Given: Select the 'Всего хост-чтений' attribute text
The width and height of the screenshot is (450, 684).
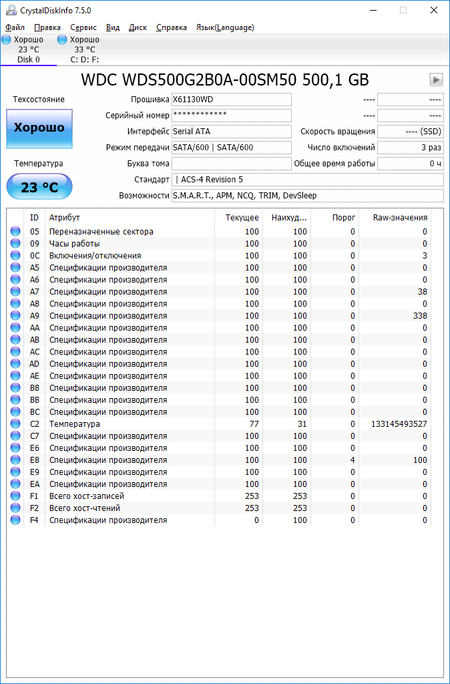Looking at the screenshot, I should 85,508.
